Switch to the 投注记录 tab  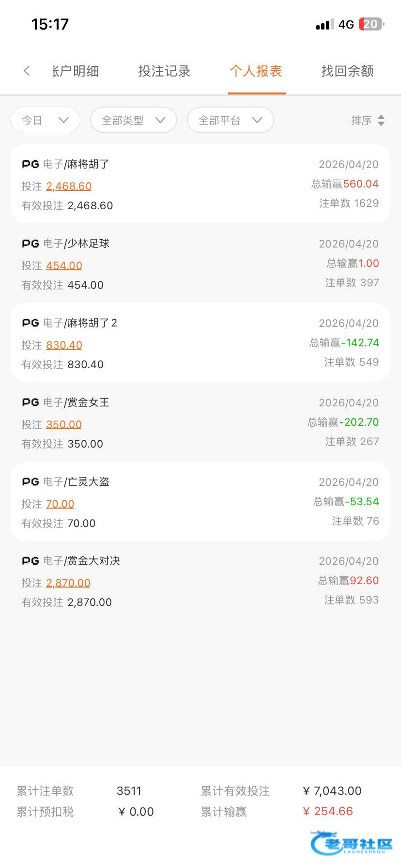(164, 71)
